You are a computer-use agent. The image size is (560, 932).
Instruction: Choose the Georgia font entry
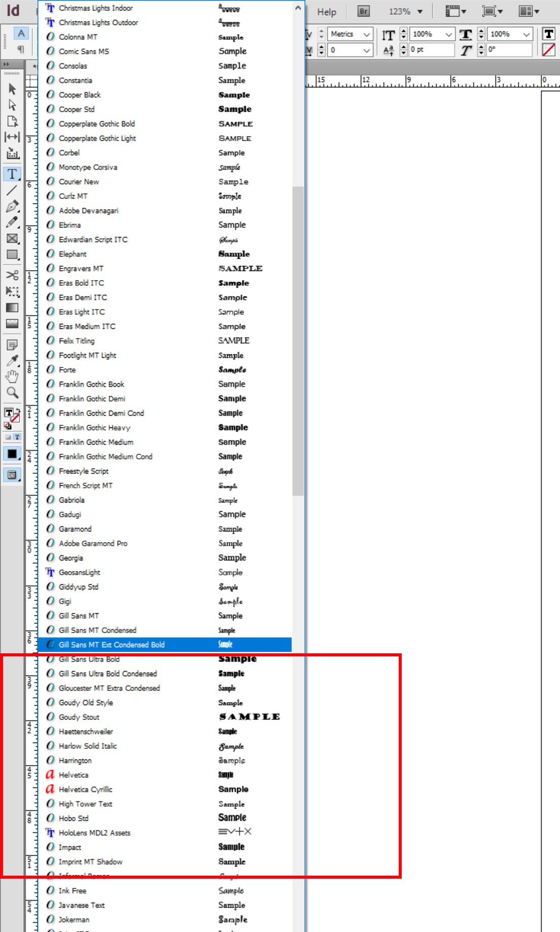[165, 558]
